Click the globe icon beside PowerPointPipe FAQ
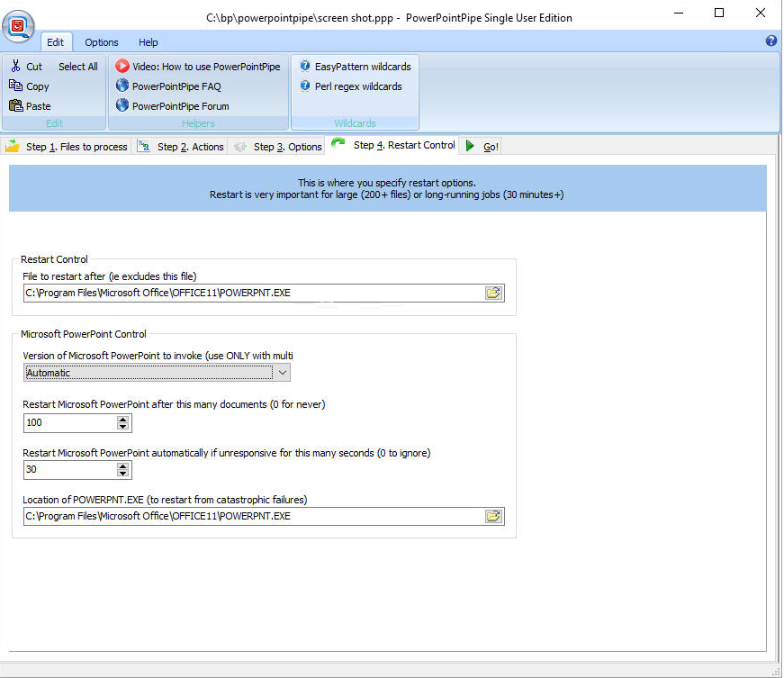The image size is (784, 678). click(x=122, y=86)
